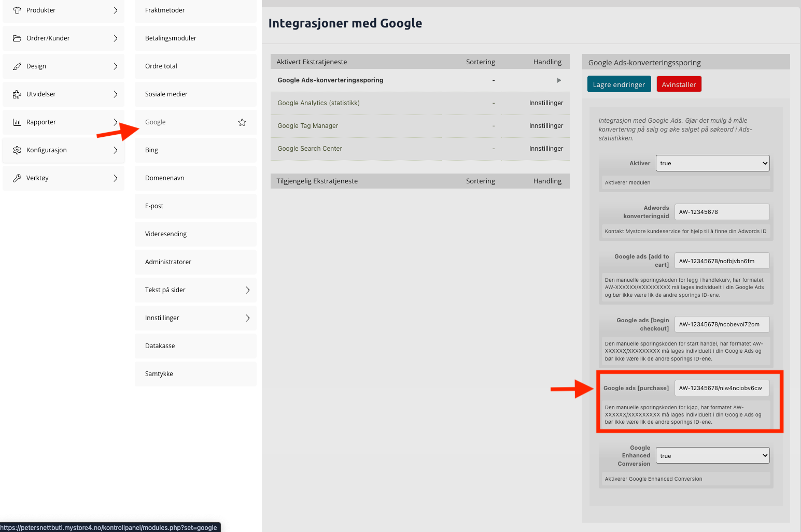Open Betalingsmoduler menu item
Viewport: 801px width, 532px height.
[195, 38]
